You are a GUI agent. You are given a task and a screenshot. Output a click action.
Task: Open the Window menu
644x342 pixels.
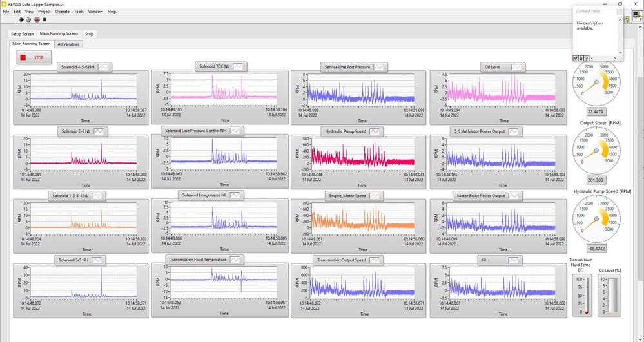click(x=95, y=12)
